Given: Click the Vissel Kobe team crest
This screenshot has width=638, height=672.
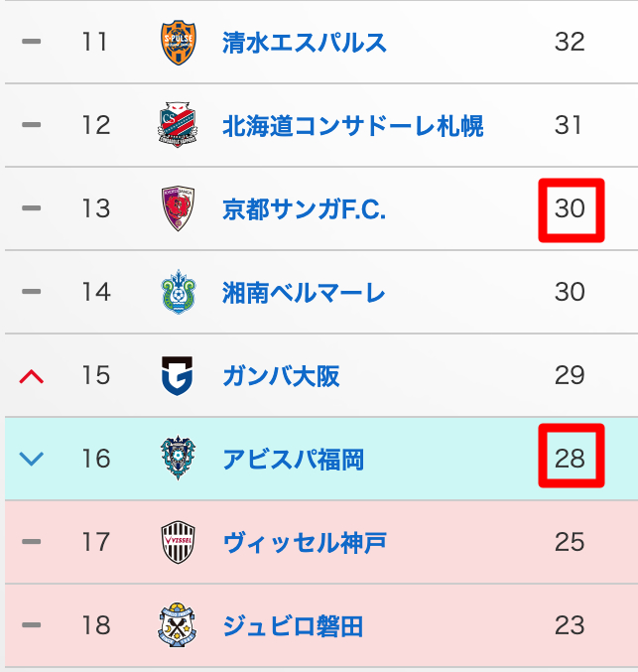Looking at the screenshot, I should (x=179, y=543).
